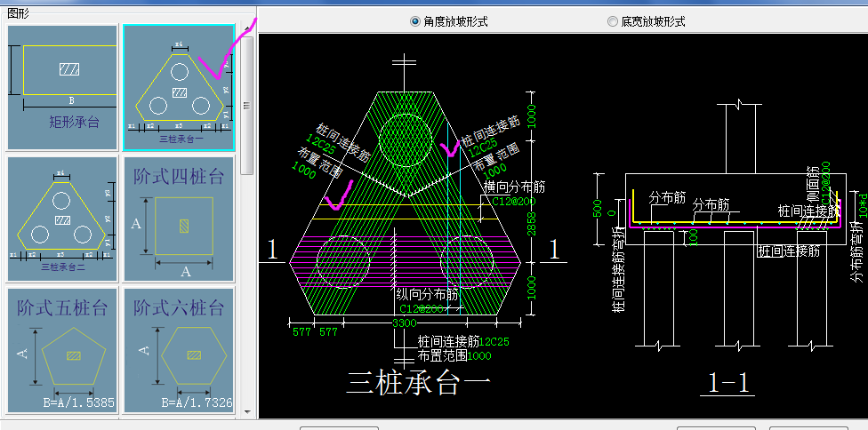Image resolution: width=868 pixels, height=430 pixels.
Task: Pick the 阶式四桩台 shape thumbnail
Action: (x=179, y=219)
